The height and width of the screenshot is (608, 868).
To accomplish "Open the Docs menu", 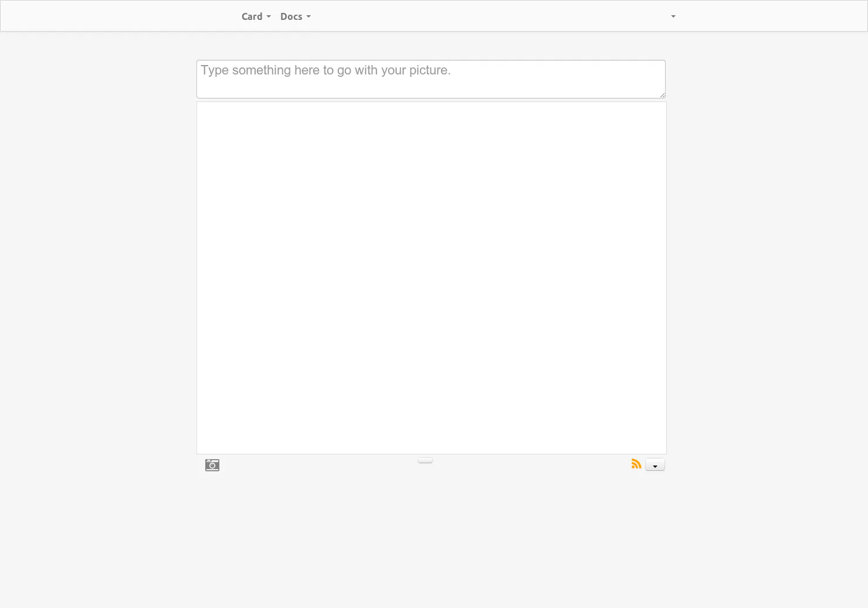I will tap(296, 16).
